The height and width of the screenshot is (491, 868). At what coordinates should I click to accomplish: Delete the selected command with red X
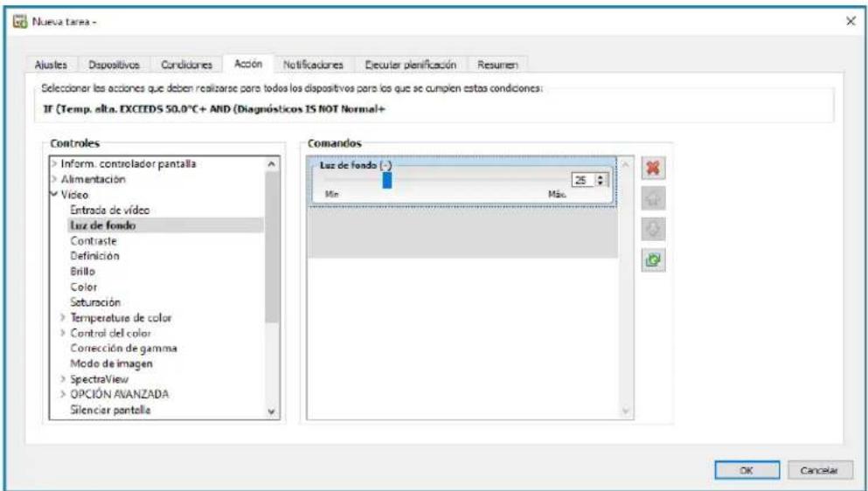pyautogui.click(x=653, y=169)
